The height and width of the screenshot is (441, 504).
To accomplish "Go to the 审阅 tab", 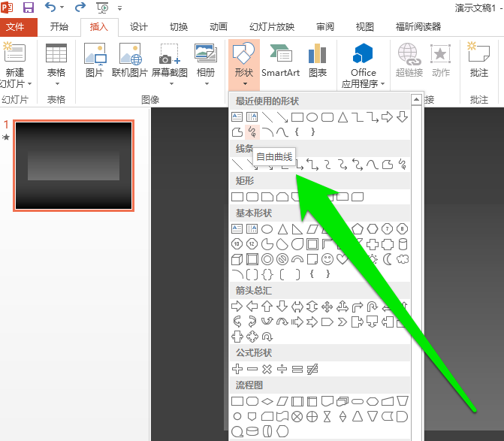I will pos(325,27).
